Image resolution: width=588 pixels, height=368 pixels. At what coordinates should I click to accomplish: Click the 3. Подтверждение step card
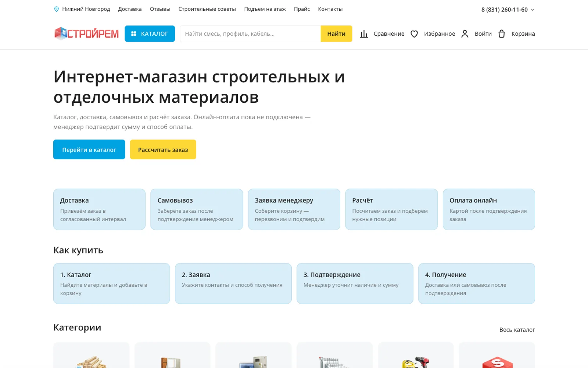point(355,283)
